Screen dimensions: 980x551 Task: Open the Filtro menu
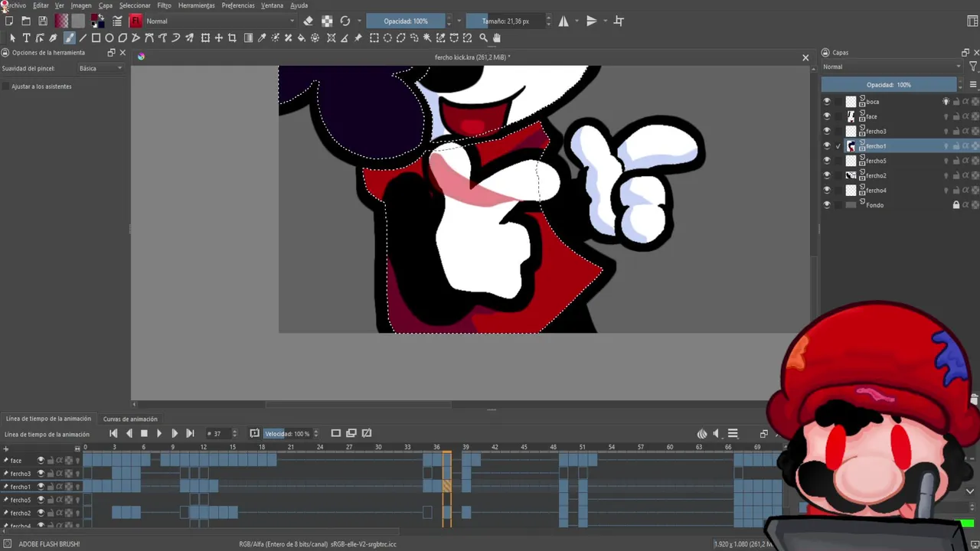coord(165,5)
